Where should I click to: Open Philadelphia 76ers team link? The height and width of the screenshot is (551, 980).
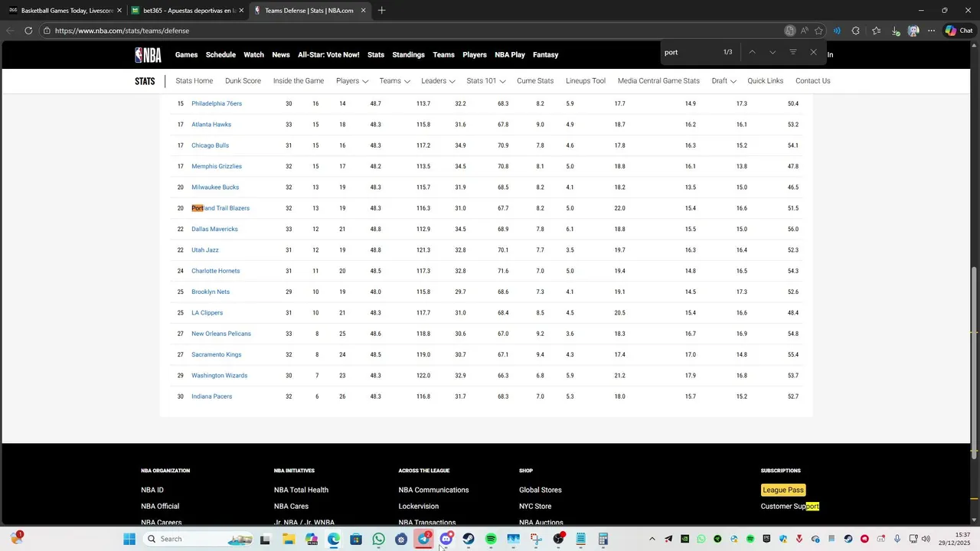click(x=217, y=103)
